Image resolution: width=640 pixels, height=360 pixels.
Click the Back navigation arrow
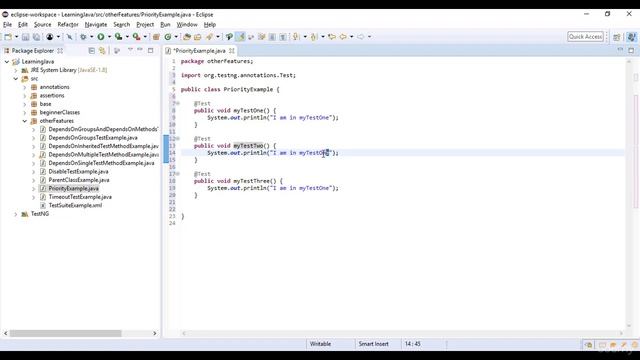point(343,37)
